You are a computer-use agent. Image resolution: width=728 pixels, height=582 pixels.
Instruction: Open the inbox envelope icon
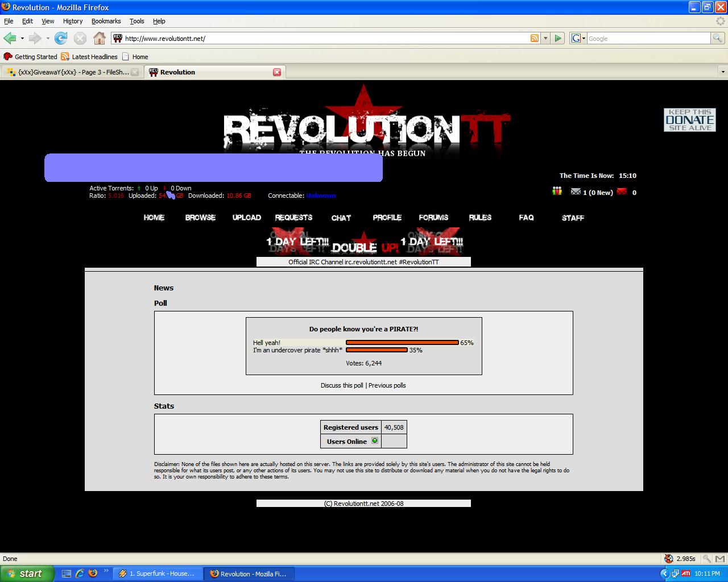point(576,192)
